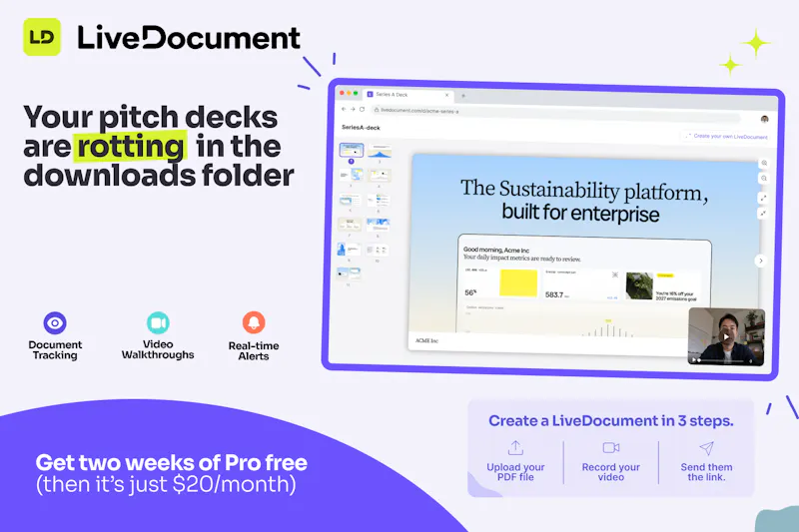Click the Upload your PDF file text
Image resolution: width=799 pixels, height=532 pixels.
[x=515, y=472]
